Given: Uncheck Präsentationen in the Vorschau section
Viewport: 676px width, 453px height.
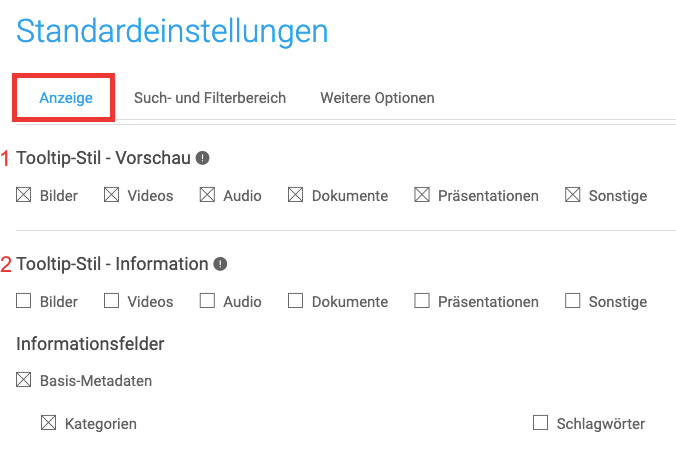Looking at the screenshot, I should click(x=422, y=195).
